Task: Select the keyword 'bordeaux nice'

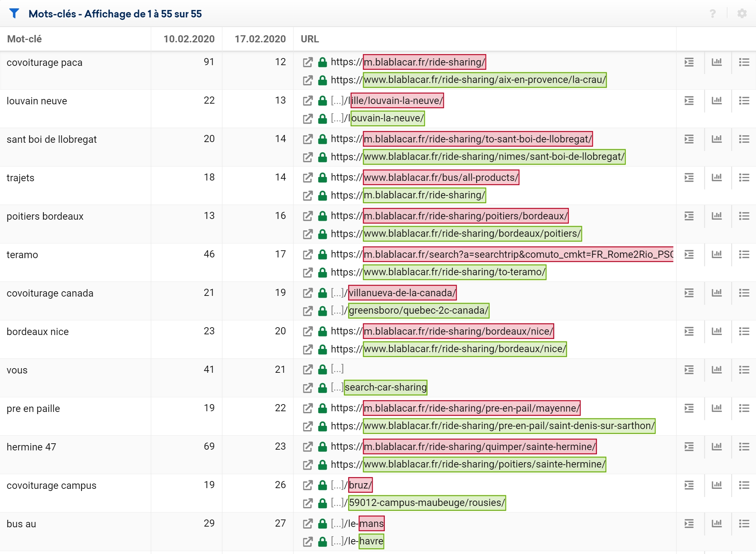Action: pos(38,332)
